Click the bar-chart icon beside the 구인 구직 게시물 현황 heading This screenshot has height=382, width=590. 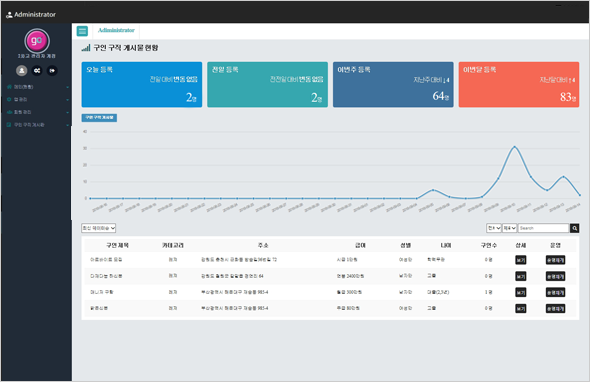pos(86,48)
